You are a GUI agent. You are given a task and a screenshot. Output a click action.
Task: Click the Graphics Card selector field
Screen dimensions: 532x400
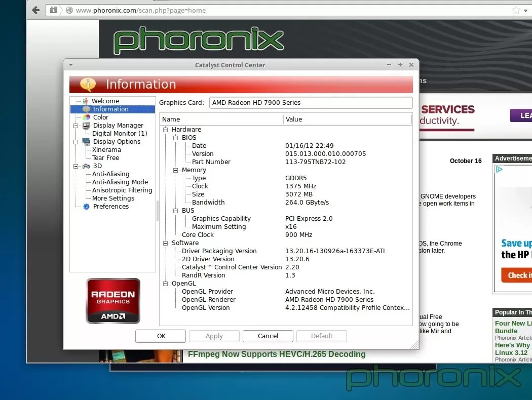point(311,103)
